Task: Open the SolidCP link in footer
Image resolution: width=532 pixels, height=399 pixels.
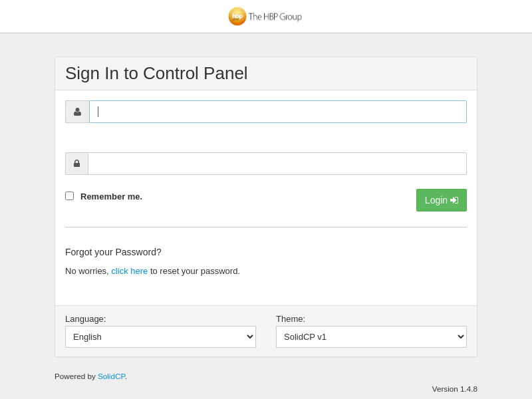Action: coord(111,376)
